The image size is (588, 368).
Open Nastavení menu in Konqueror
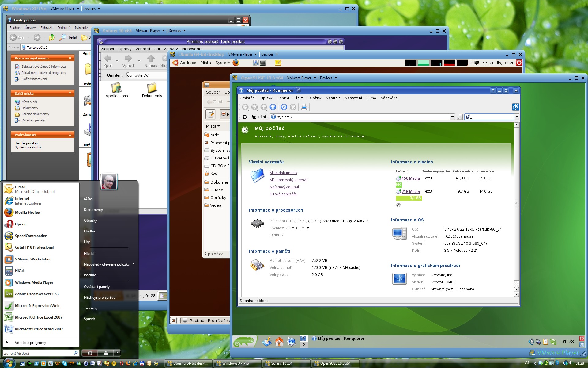click(x=353, y=98)
